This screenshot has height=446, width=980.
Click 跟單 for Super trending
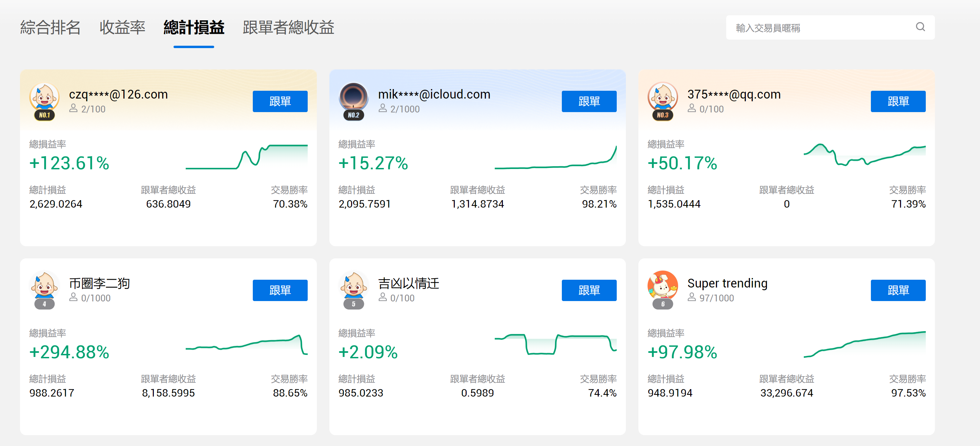point(898,291)
